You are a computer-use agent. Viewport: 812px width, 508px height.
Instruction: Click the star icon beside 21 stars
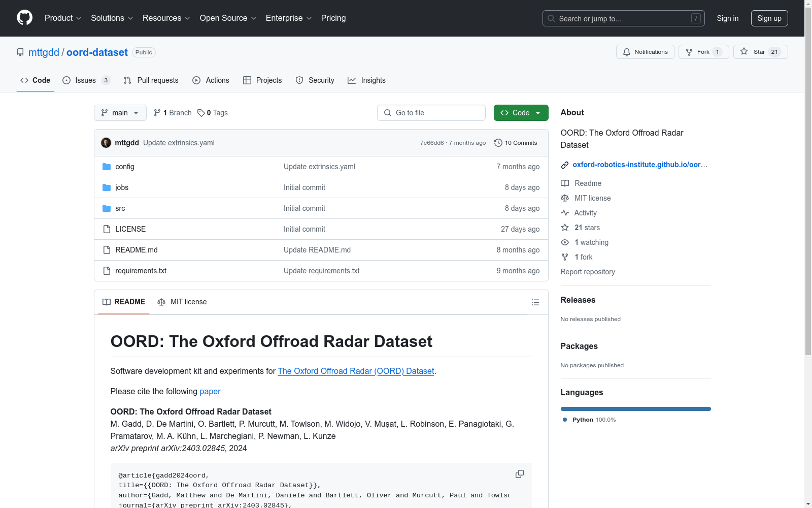pos(565,228)
